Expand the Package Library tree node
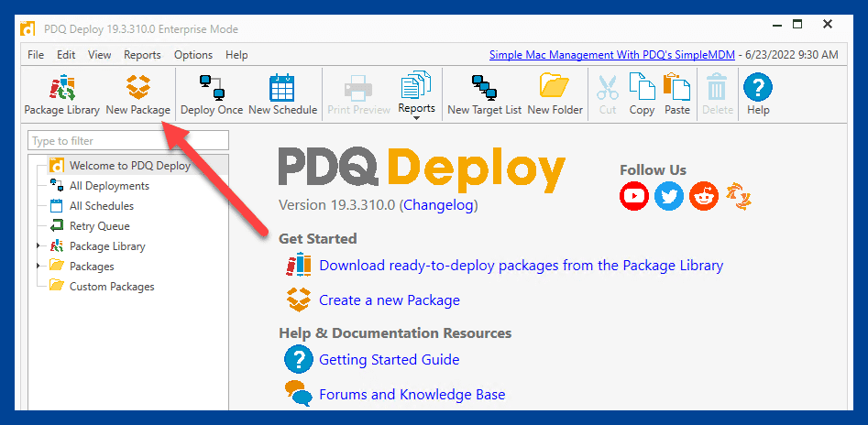The width and height of the screenshot is (868, 425). point(38,245)
